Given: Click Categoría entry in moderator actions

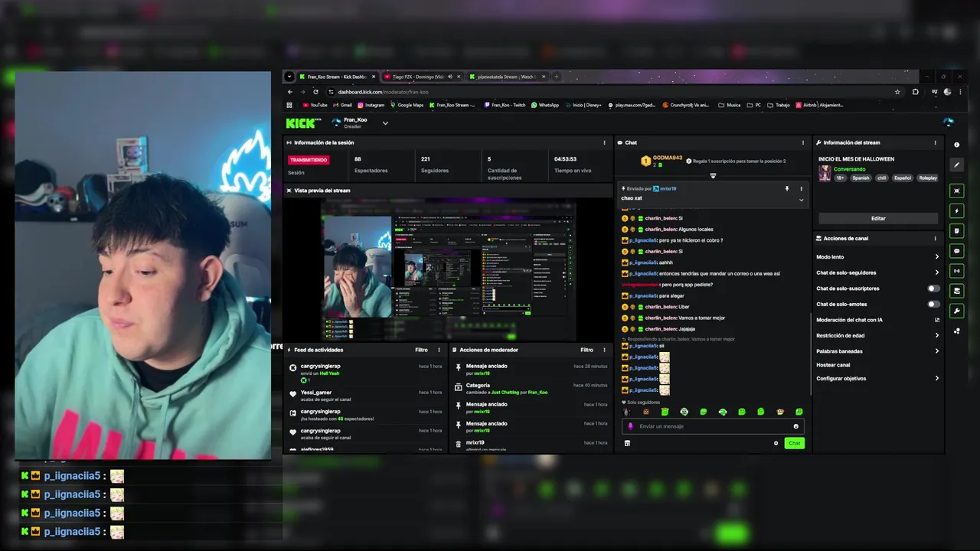Looking at the screenshot, I should [478, 385].
